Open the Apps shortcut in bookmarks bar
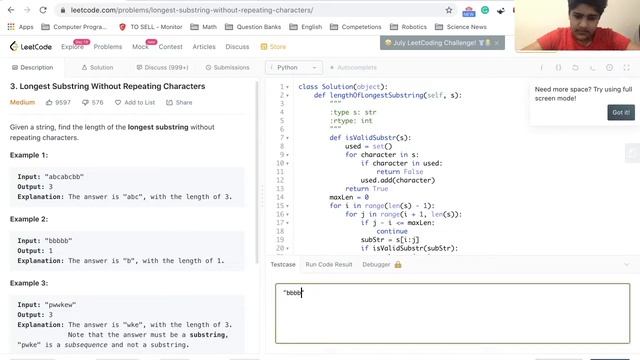This screenshot has width=640, height=360. pos(21,27)
